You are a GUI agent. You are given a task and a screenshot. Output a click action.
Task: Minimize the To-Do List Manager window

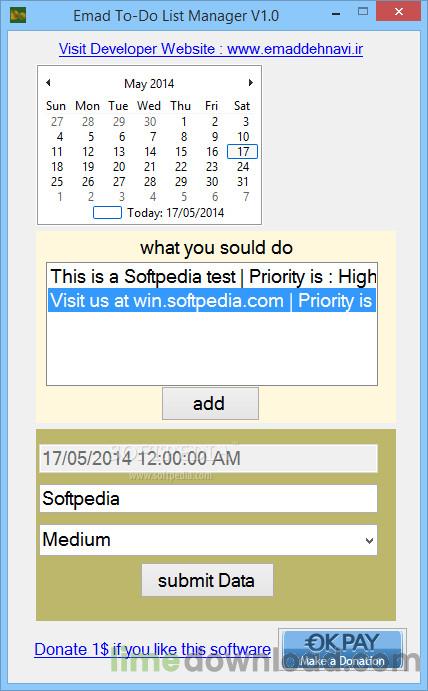point(336,14)
